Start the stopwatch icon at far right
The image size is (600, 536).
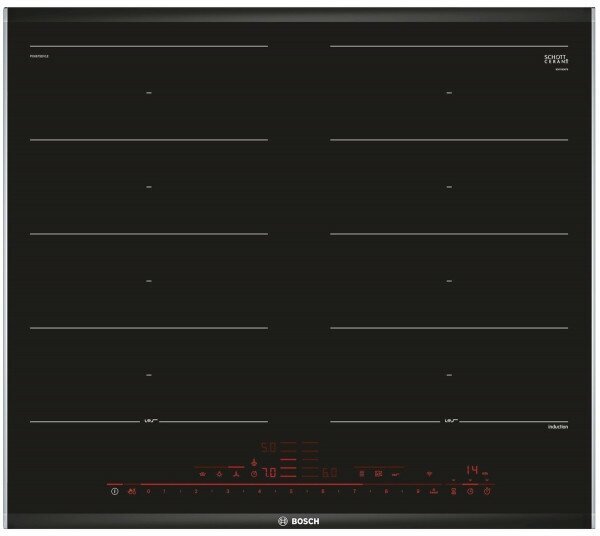pos(487,491)
